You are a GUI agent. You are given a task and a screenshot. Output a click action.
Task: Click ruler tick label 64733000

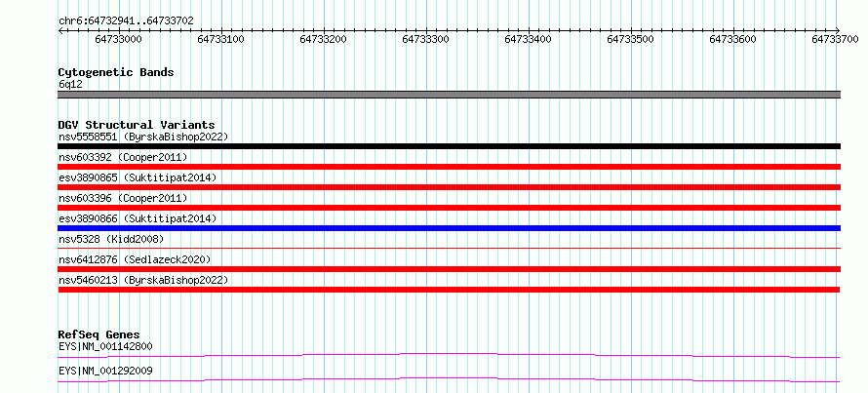click(x=118, y=39)
